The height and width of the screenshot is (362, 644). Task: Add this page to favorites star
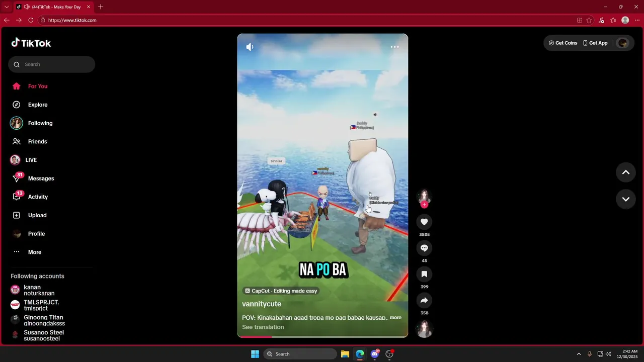tap(589, 20)
